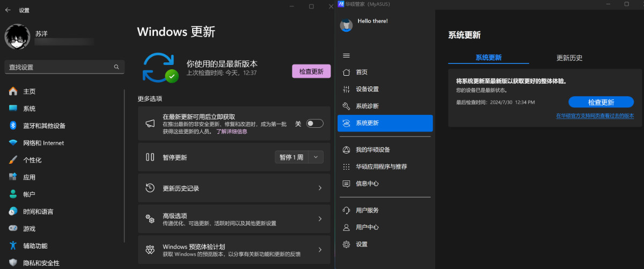
Task: Click the ASUS device icon for 我的华硕设备
Action: coord(346,150)
